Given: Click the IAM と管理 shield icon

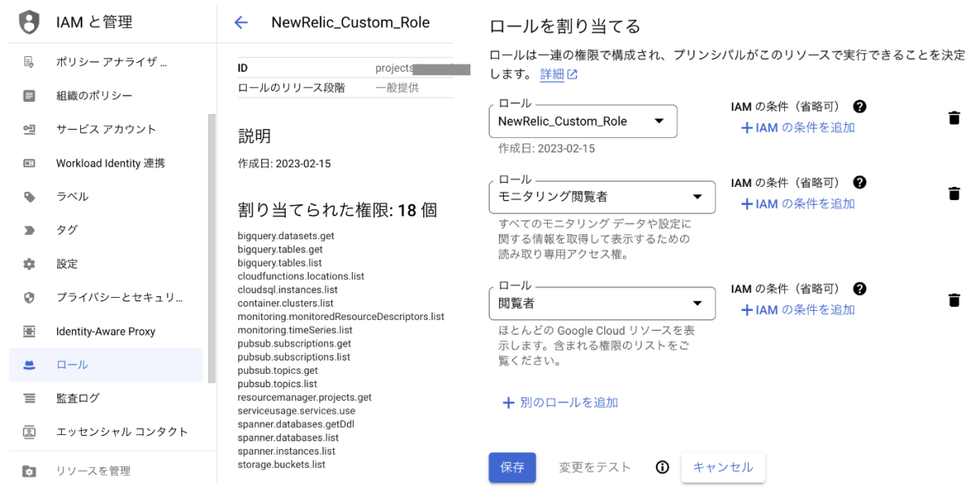Looking at the screenshot, I should click(x=29, y=22).
